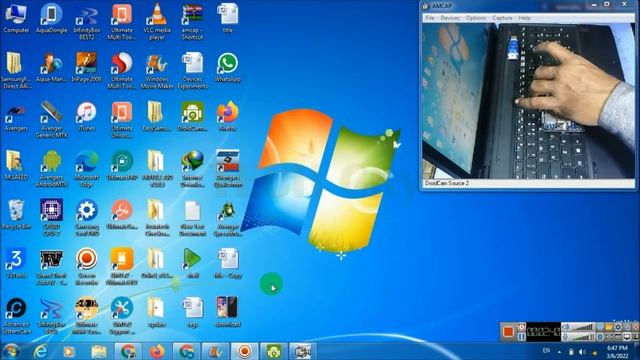Click the EN language indicator
Viewport: 640px width, 360px height.
point(546,351)
